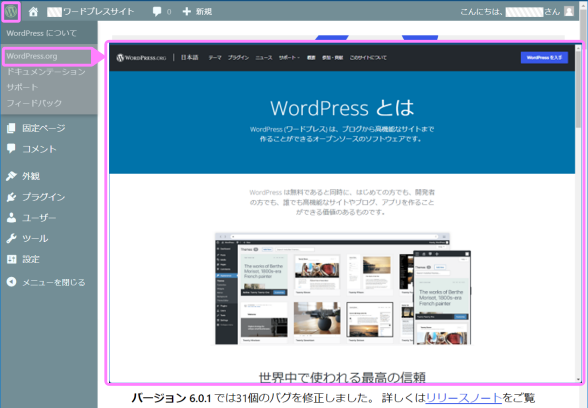This screenshot has width=588, height=408.
Task: Select WordPress.org in the dropdown menu
Action: (x=32, y=56)
